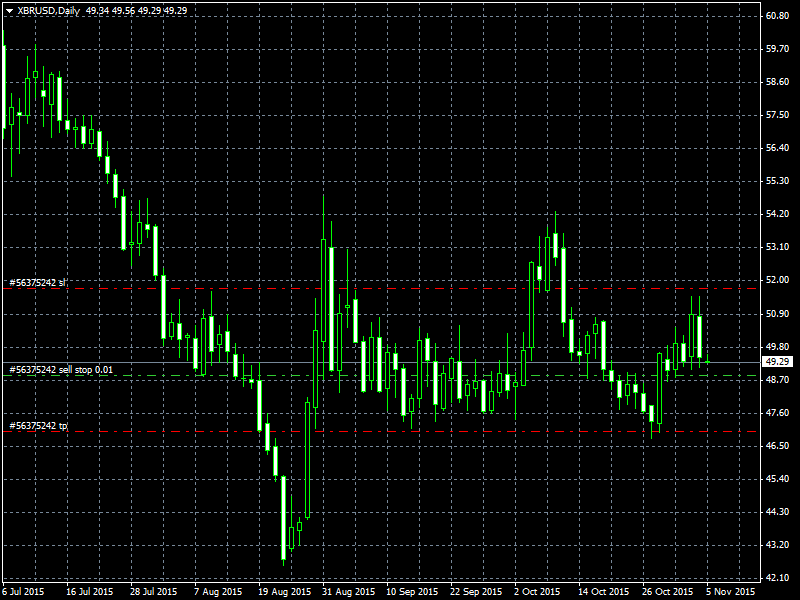Click the XBRUSD,Daily chart title

point(48,10)
